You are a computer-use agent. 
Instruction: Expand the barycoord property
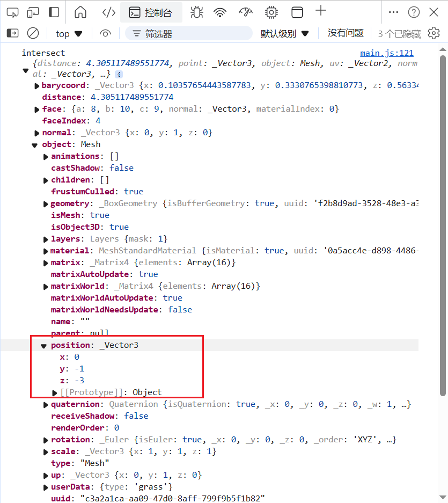[37, 86]
